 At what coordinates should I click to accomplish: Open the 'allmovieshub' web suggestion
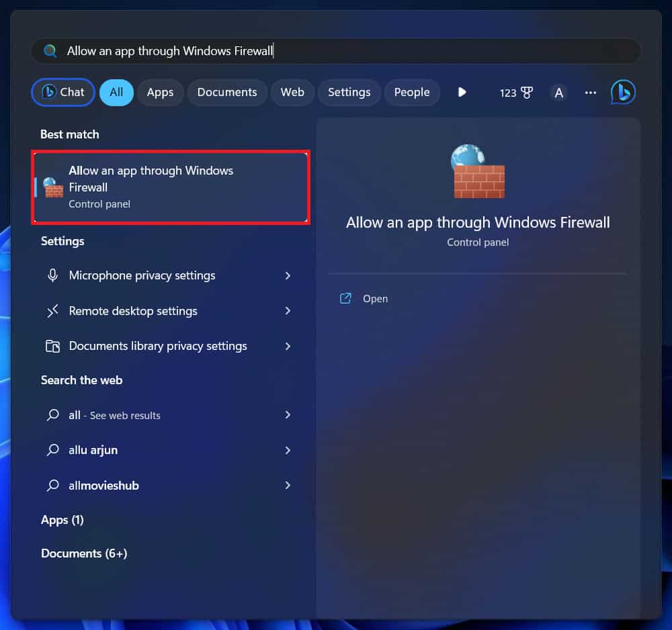coord(171,485)
